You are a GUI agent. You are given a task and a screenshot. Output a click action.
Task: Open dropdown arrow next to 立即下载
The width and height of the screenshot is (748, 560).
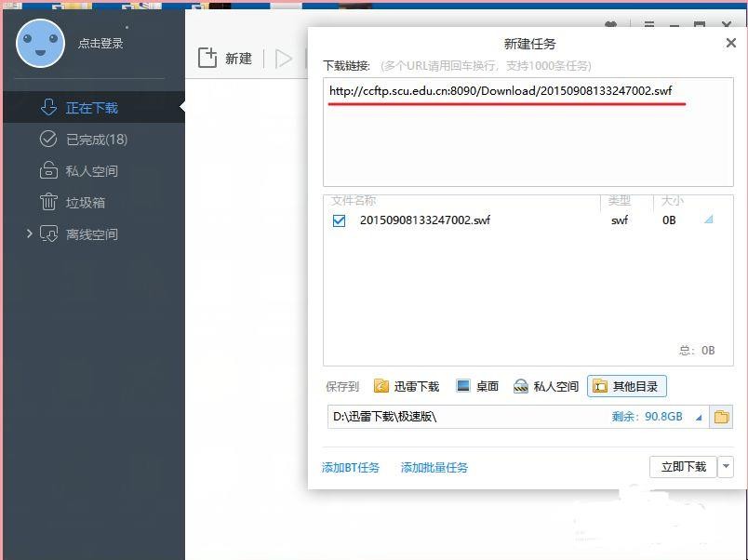(x=726, y=467)
